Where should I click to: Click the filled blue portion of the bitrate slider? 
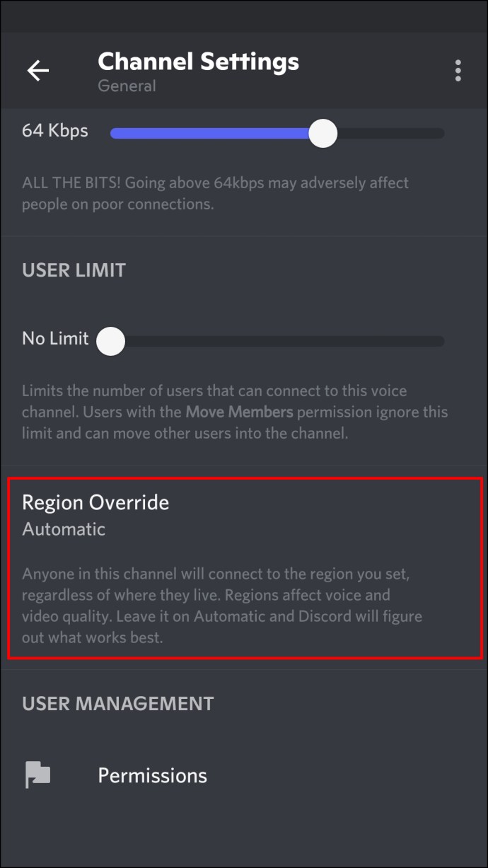coord(209,133)
